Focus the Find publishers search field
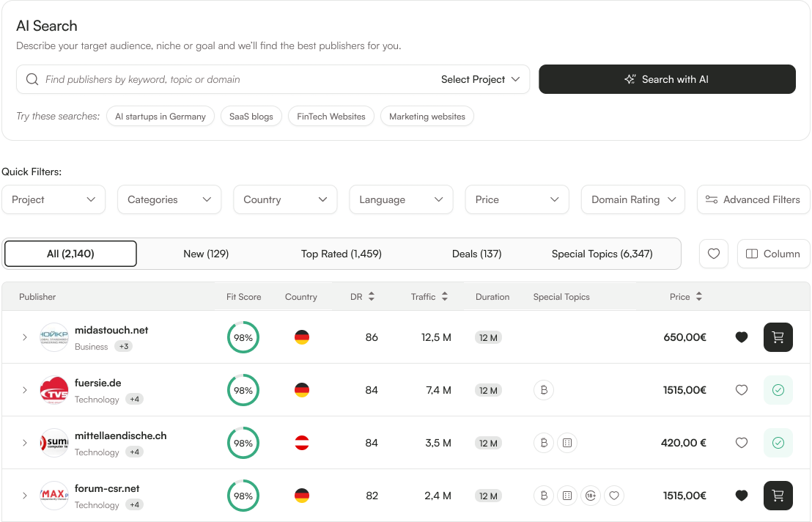The image size is (812, 522). 228,79
